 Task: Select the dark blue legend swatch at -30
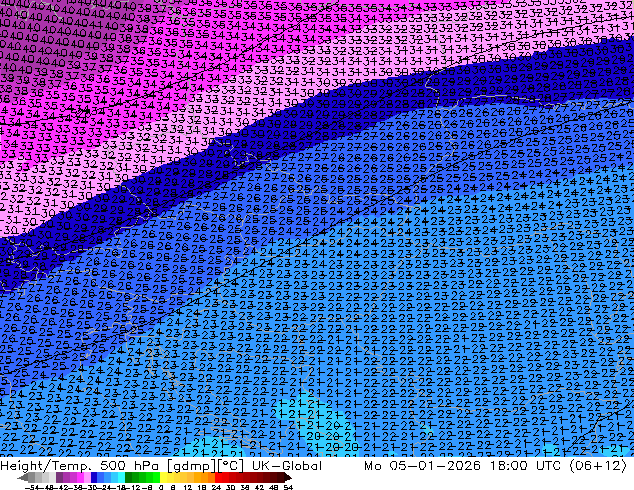point(94,477)
